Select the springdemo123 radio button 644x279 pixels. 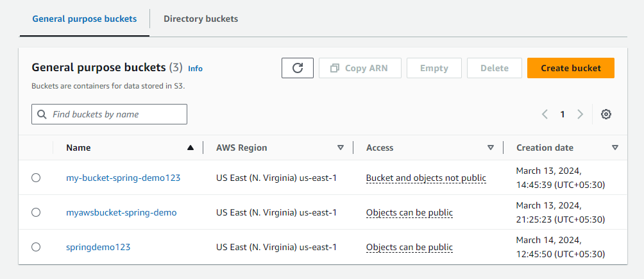[36, 247]
